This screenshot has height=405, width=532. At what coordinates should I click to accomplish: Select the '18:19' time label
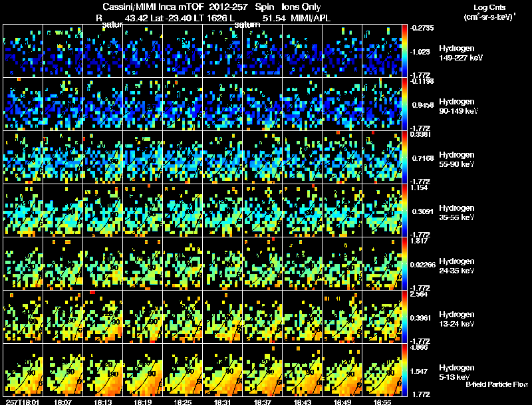coord(143,402)
